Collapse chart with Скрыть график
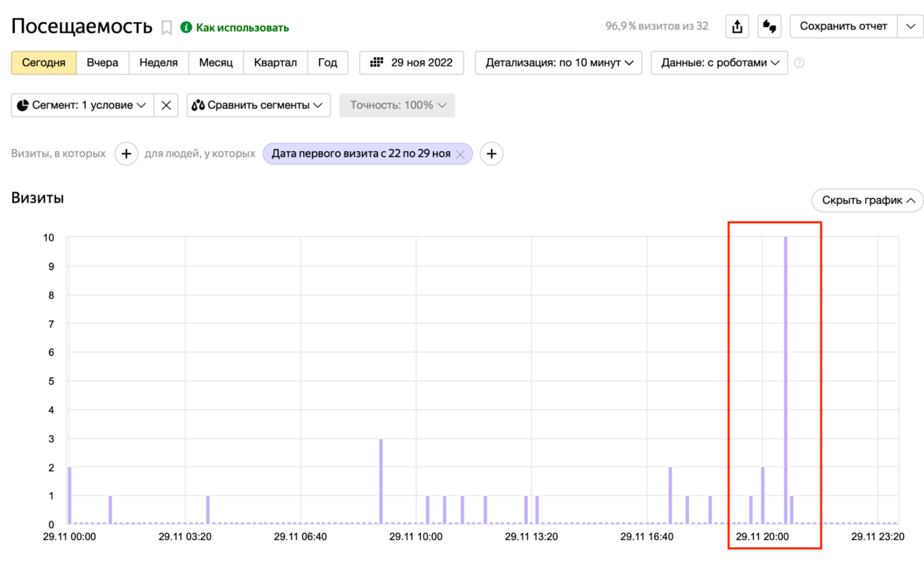Viewport: 924px width, 576px height. (x=867, y=200)
